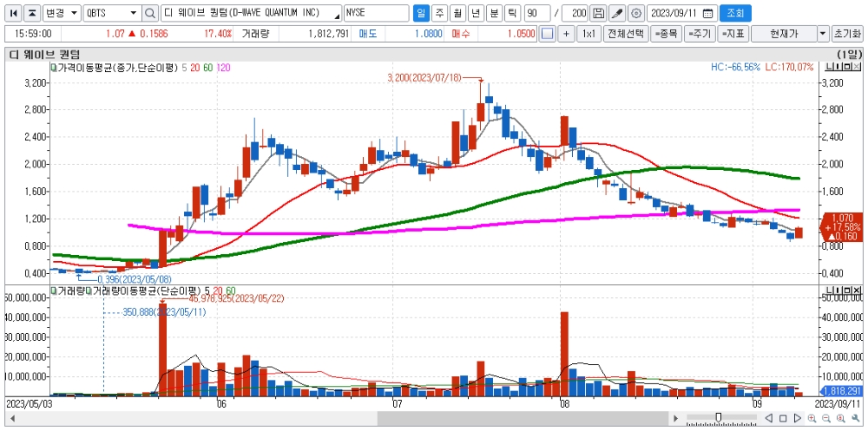Click moving average period 120 label

click(224, 68)
